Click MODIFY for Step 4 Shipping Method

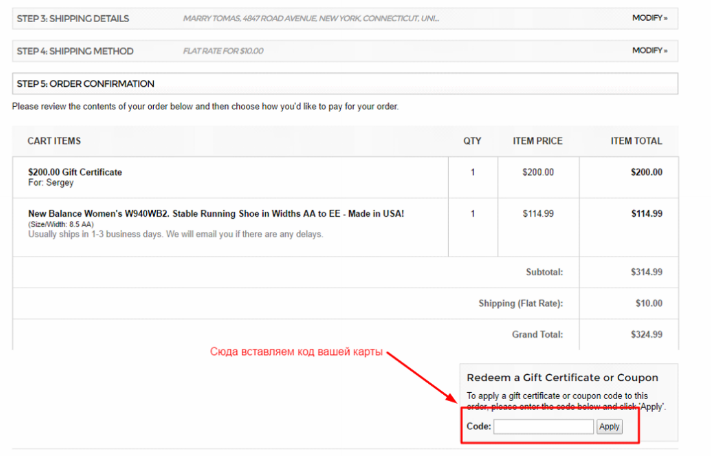pyautogui.click(x=649, y=50)
